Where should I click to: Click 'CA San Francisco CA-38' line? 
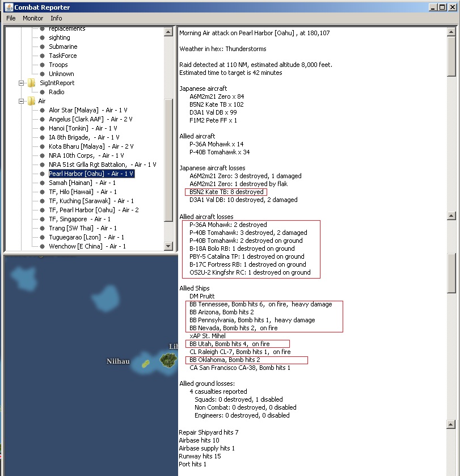[x=240, y=368]
